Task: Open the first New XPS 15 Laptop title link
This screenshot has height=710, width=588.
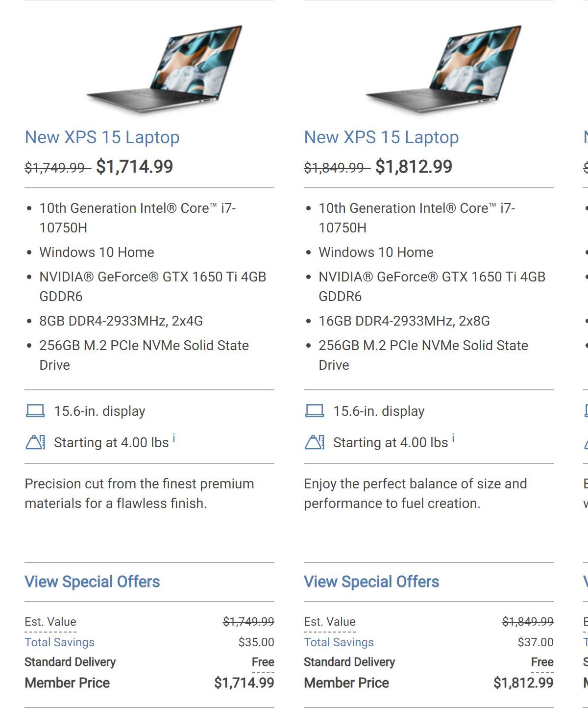Action: tap(102, 137)
